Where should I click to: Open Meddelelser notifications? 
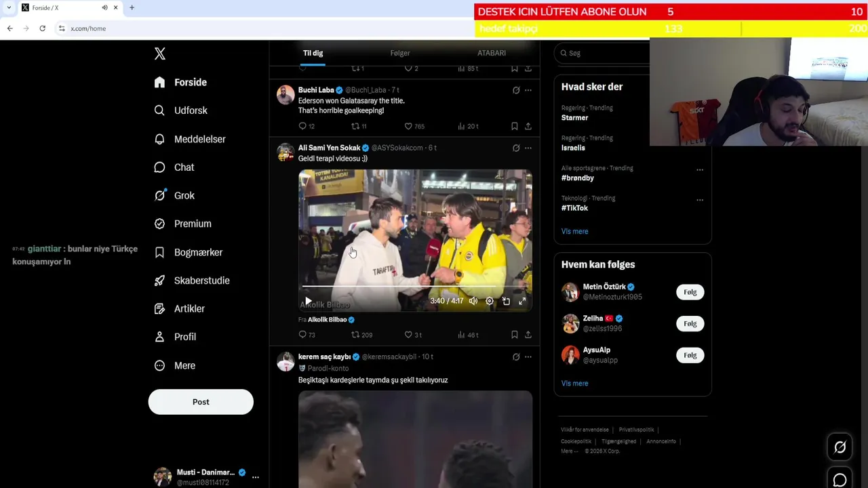[x=189, y=139]
